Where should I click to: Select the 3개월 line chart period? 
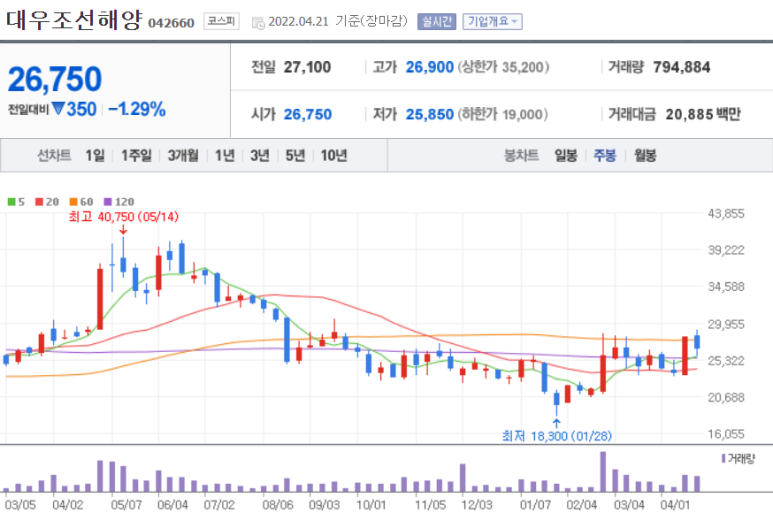184,155
